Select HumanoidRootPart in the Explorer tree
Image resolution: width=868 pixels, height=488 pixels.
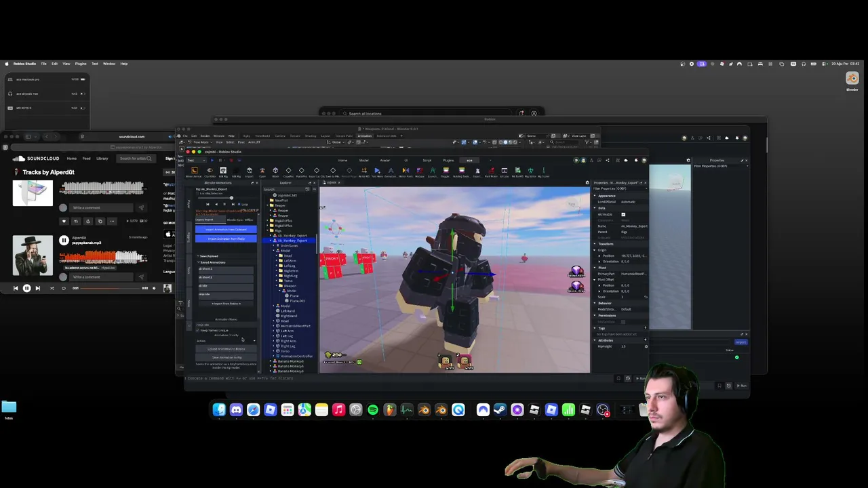click(x=296, y=326)
